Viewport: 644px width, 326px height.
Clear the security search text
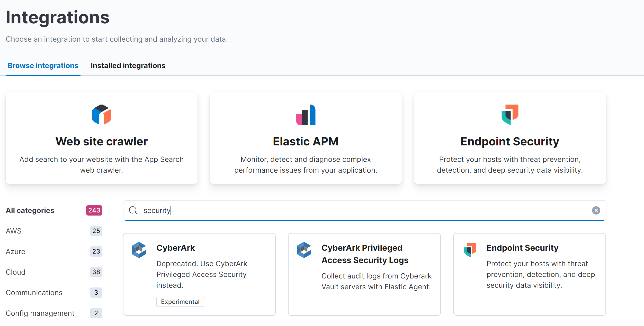[x=596, y=210]
